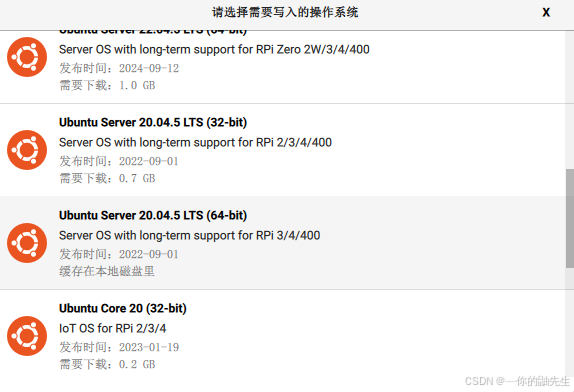Close the operating system selection dialog

546,12
